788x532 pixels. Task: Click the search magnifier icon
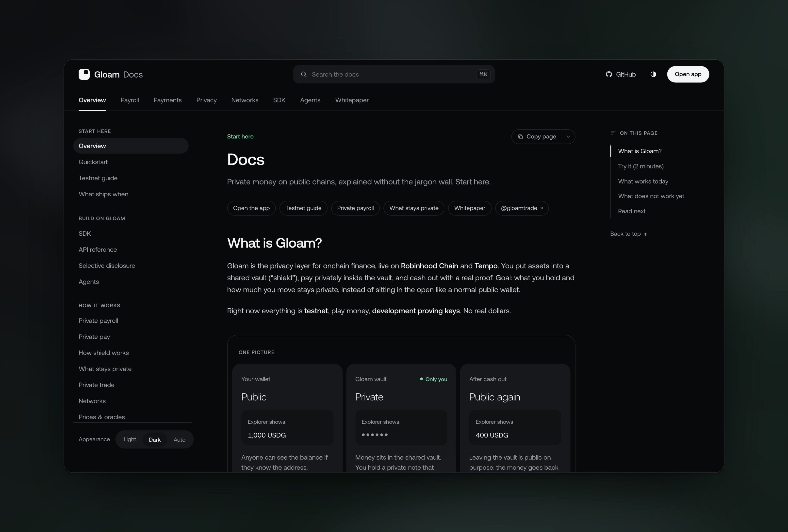tap(304, 74)
